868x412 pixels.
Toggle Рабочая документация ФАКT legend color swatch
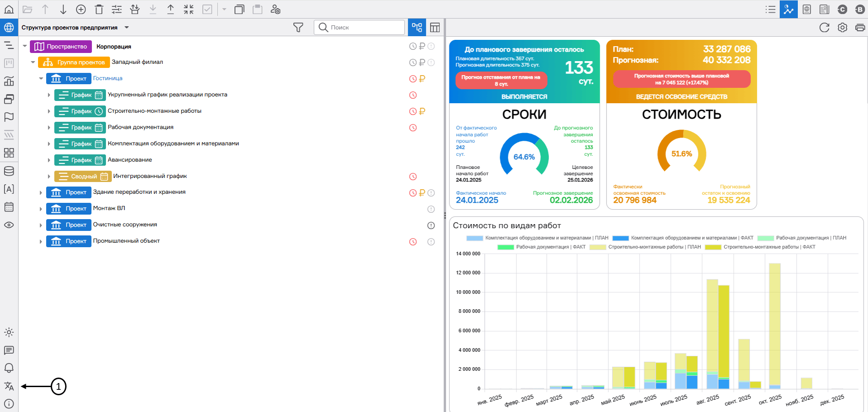[x=505, y=247]
